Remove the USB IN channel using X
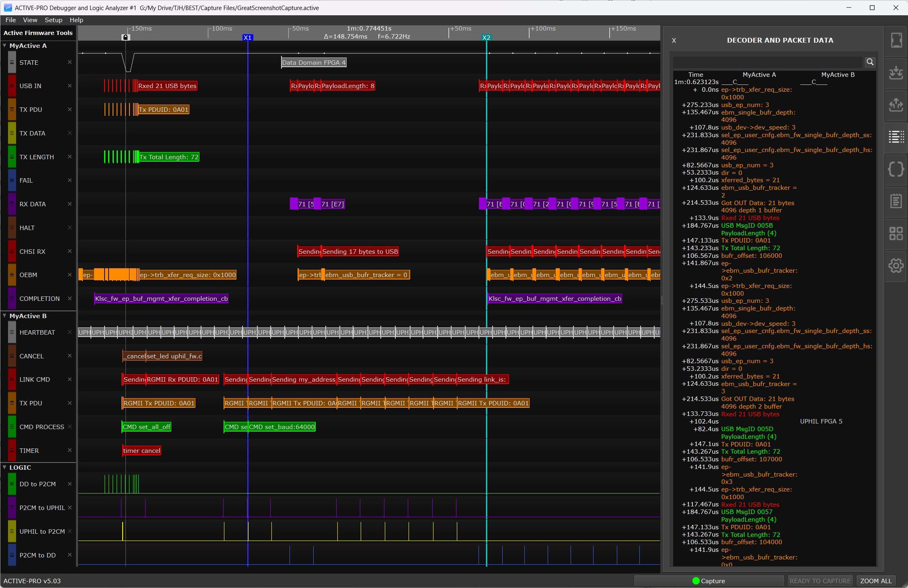 [70, 86]
